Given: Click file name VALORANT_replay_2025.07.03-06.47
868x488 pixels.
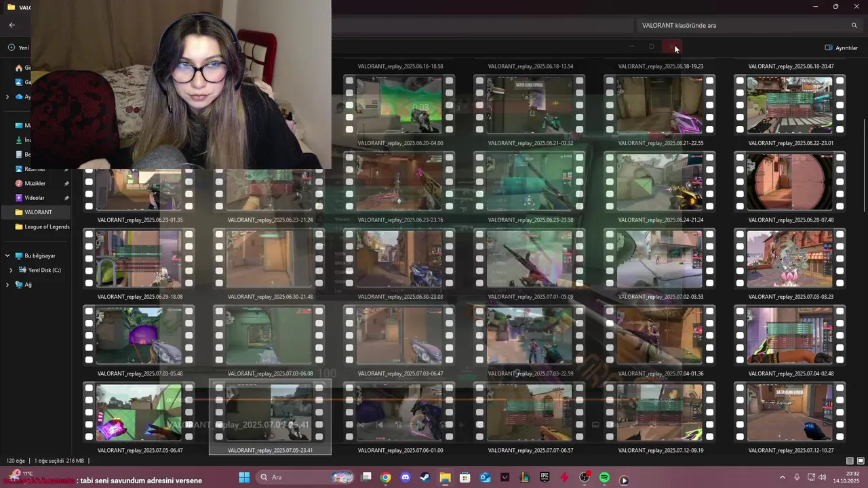Looking at the screenshot, I should pos(400,373).
